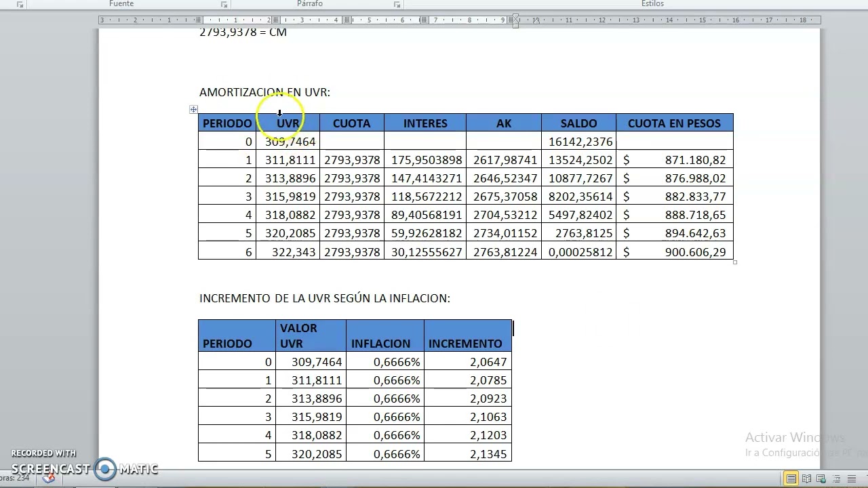Image resolution: width=868 pixels, height=488 pixels.
Task: Open the Fuente dialog launcher
Action: (x=224, y=4)
